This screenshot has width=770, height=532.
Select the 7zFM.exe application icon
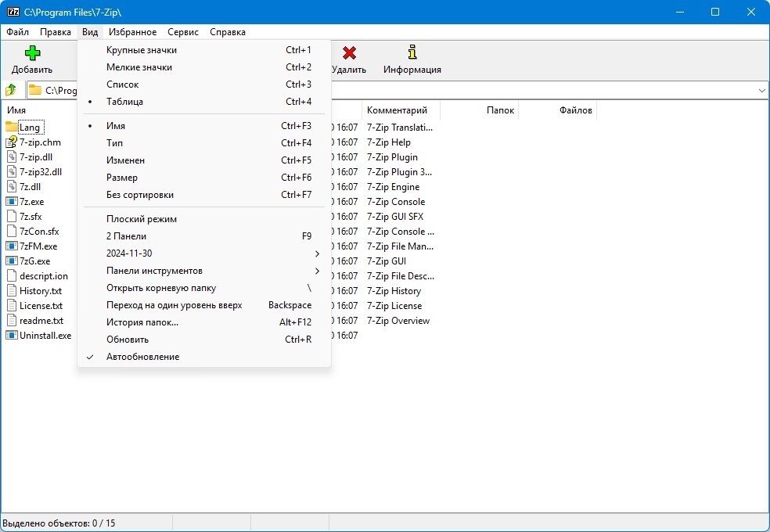click(x=11, y=246)
